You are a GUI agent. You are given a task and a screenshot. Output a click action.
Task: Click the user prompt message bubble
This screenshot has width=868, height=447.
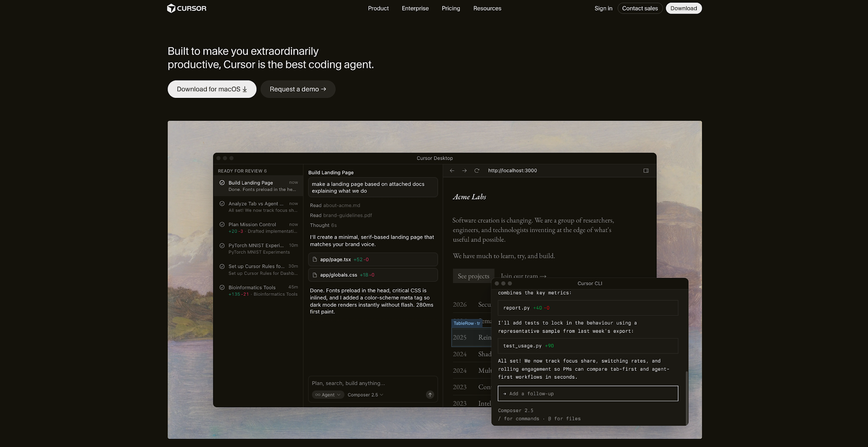tap(373, 187)
